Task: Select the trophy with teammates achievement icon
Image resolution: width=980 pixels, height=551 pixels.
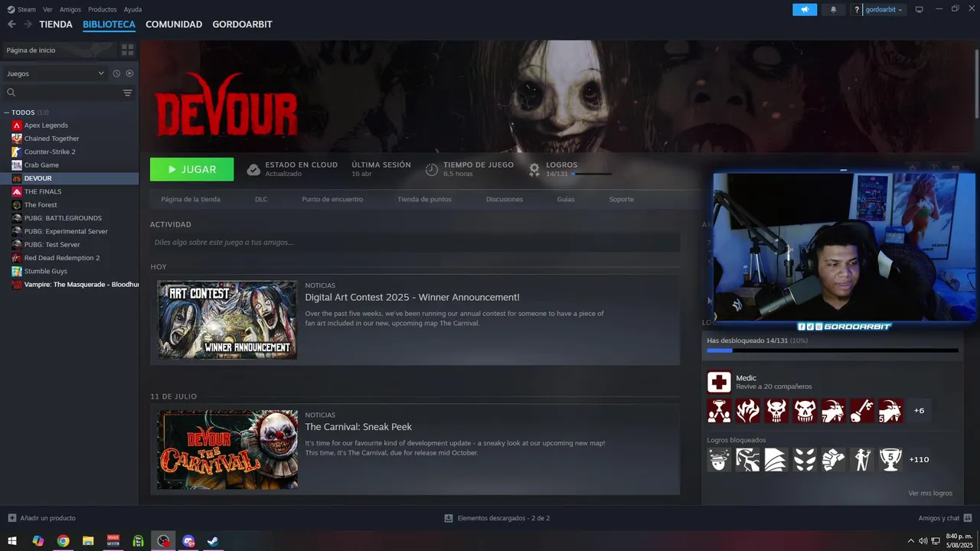Action: tap(719, 411)
